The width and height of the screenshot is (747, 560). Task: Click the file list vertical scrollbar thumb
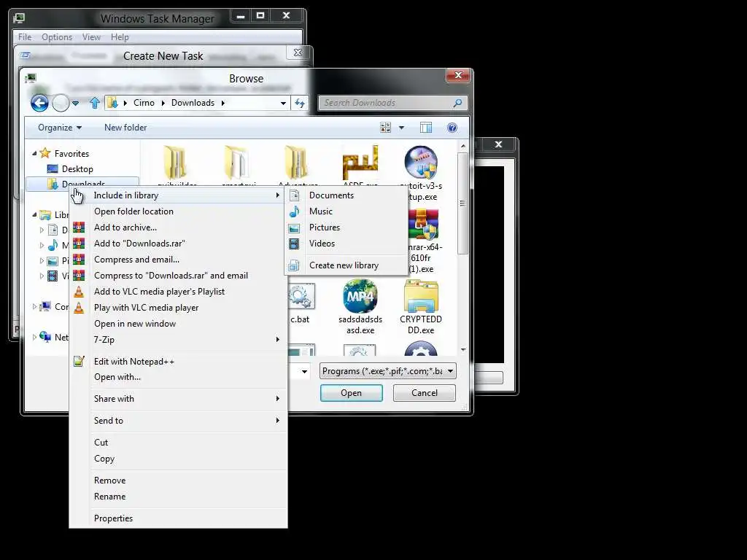(463, 203)
